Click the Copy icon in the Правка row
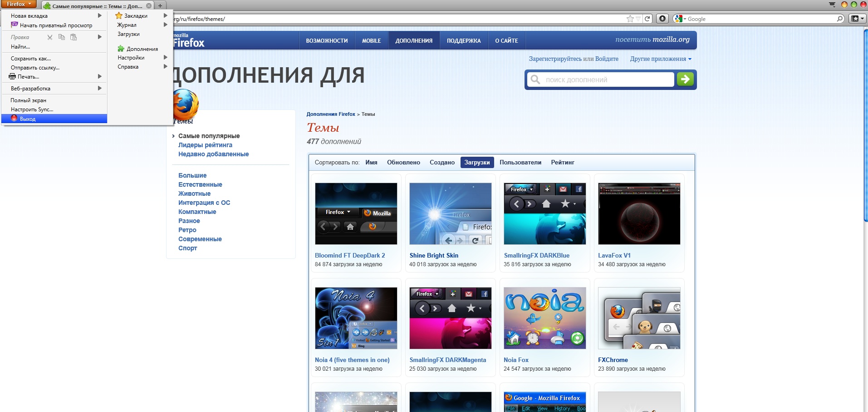The image size is (868, 412). [x=62, y=37]
